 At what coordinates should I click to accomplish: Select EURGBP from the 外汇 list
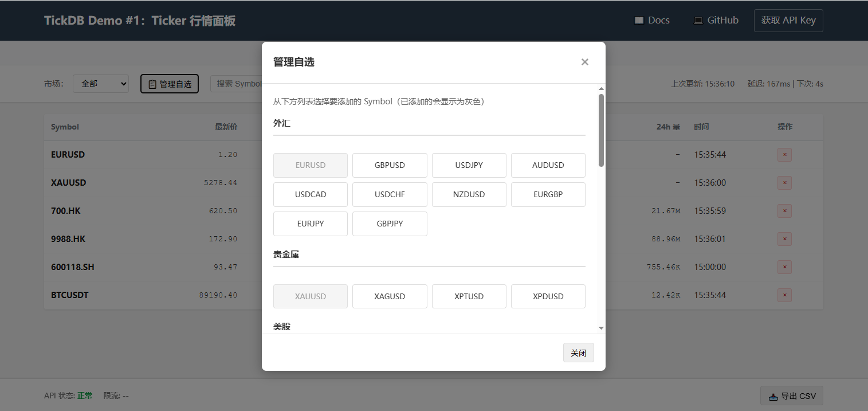coord(548,194)
